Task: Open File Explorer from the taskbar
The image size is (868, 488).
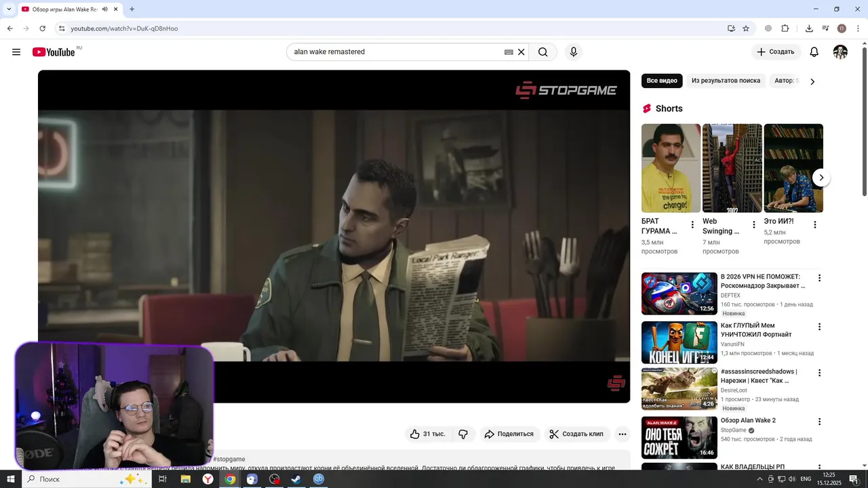Action: click(185, 479)
